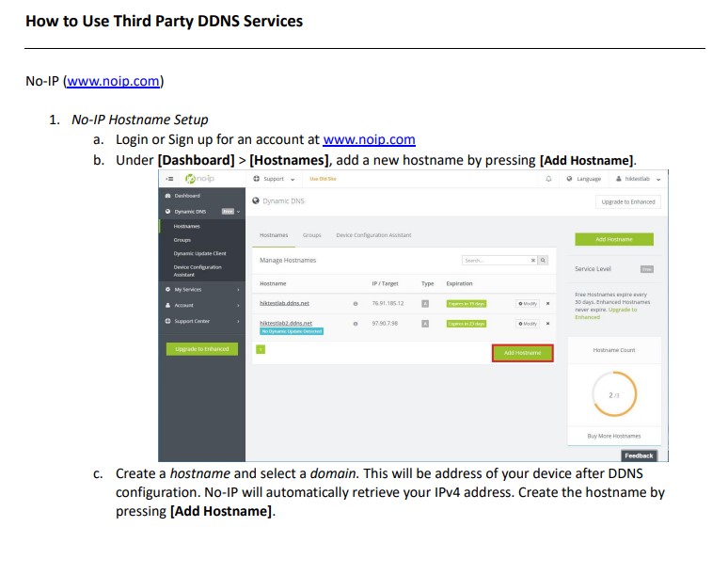This screenshot has width=728, height=575.
Task: Click the IP address 76.91.185.12
Action: click(x=388, y=304)
